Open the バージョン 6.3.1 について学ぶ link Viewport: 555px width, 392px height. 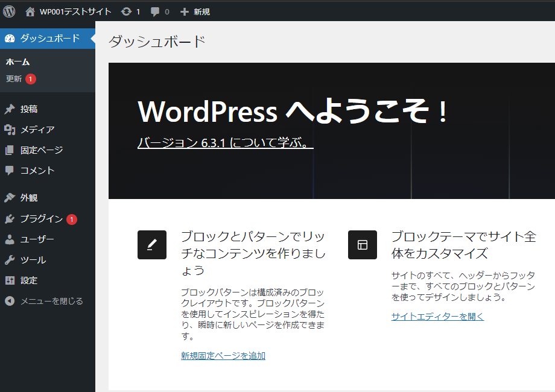pyautogui.click(x=225, y=143)
